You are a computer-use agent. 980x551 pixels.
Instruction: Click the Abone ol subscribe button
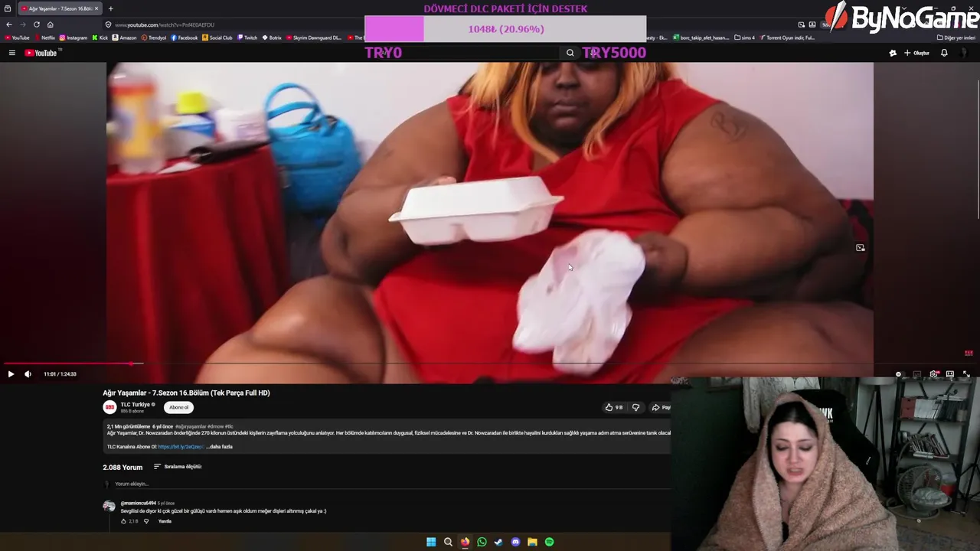tap(178, 407)
